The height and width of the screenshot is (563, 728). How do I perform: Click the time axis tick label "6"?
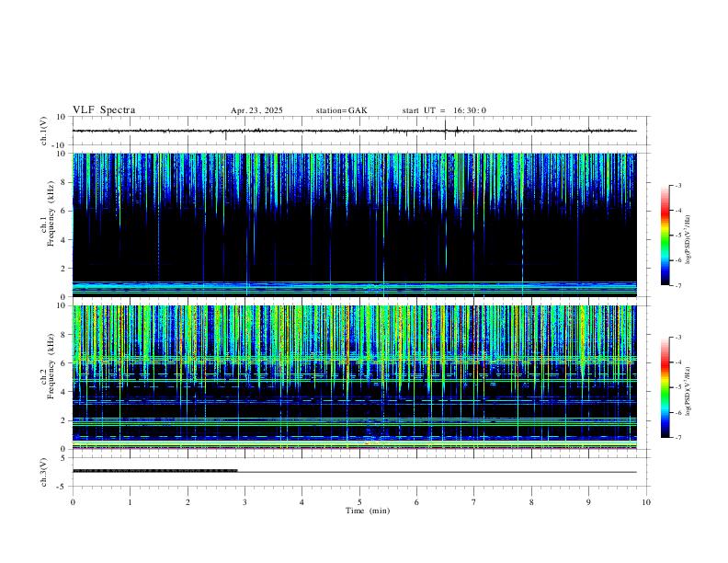tap(416, 502)
